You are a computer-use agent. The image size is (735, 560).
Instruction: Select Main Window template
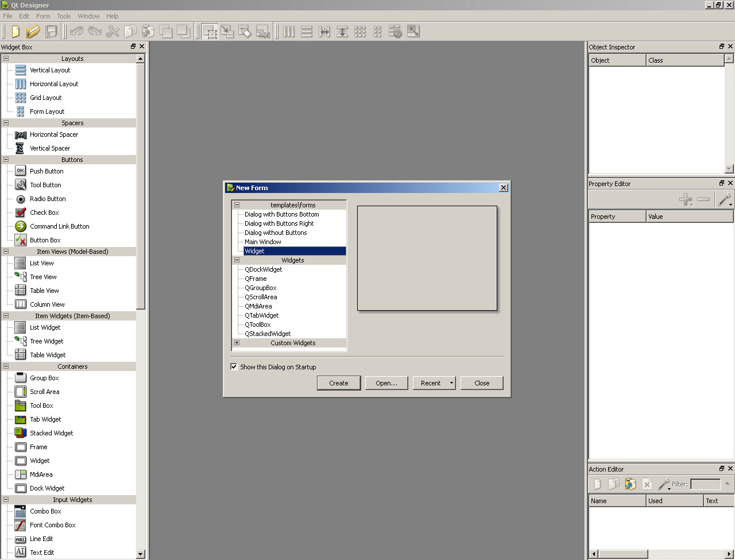coord(263,242)
